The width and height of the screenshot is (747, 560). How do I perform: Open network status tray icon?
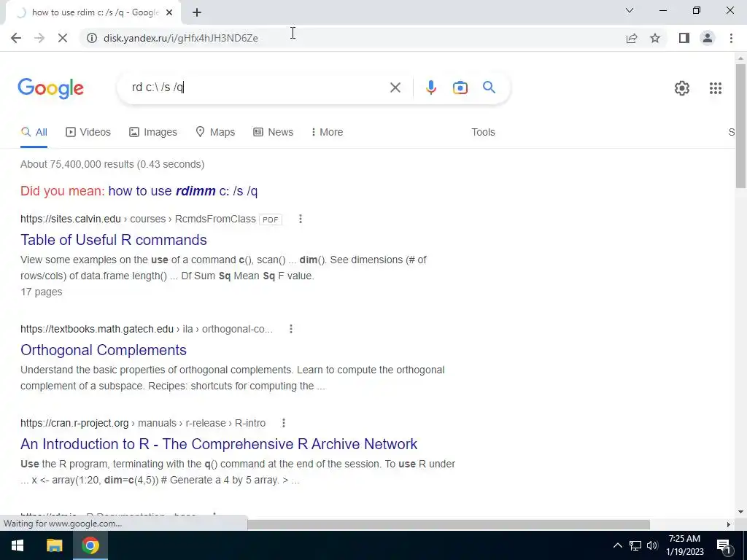635,545
